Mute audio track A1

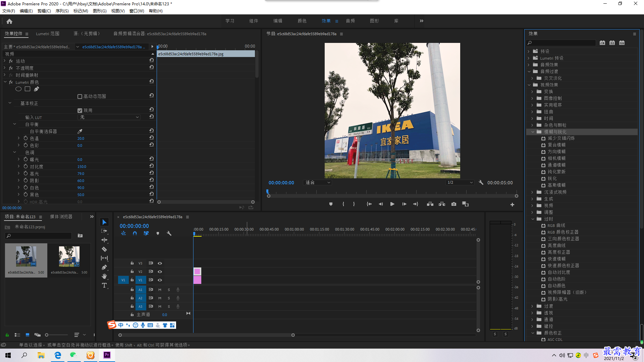click(160, 290)
